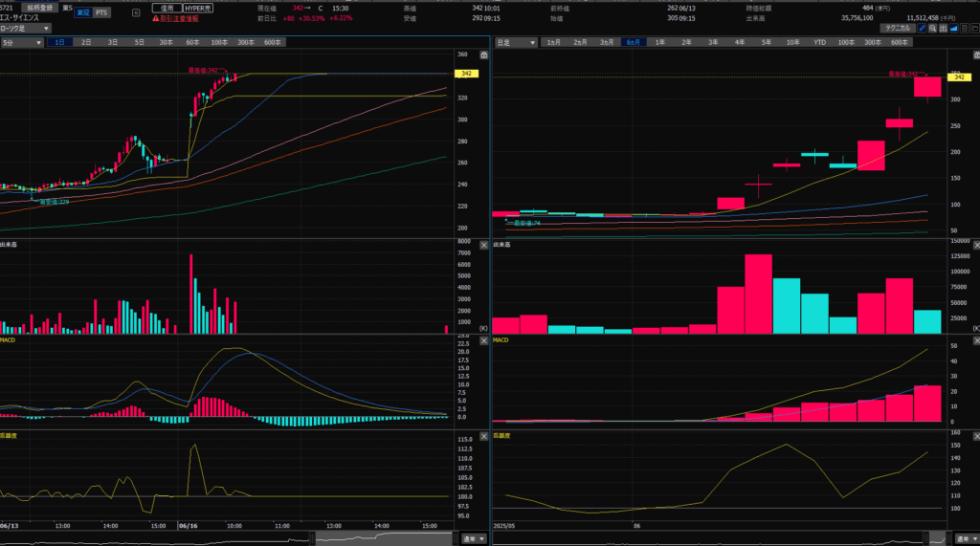Select the 2年 range tab
The image size is (980, 546).
pyautogui.click(x=687, y=42)
